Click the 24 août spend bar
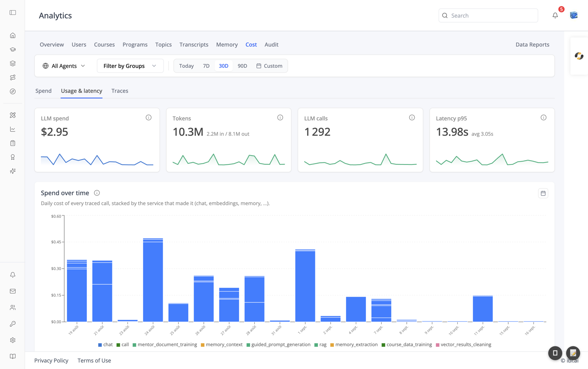This screenshot has width=588, height=369. click(x=153, y=280)
